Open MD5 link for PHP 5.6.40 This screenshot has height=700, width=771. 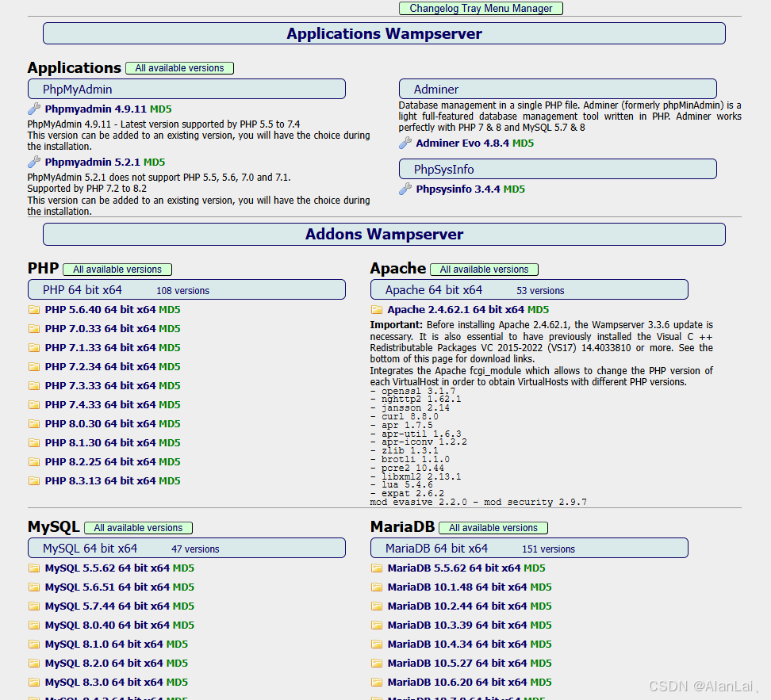click(170, 310)
